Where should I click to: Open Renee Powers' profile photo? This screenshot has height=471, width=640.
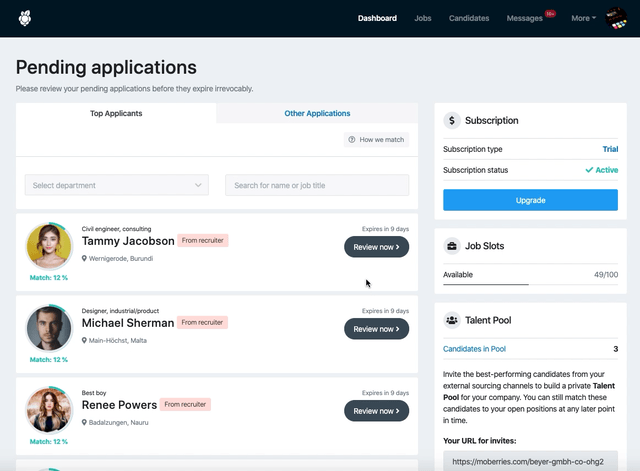tap(49, 410)
